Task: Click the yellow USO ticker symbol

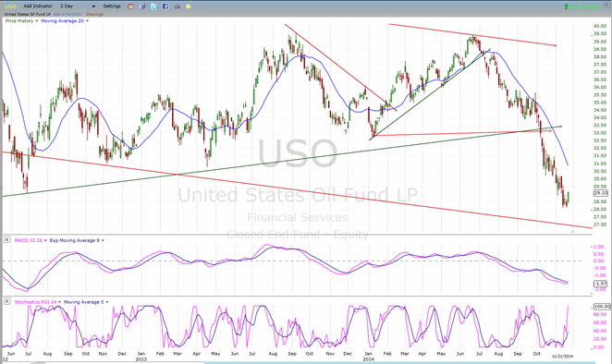Action: (x=10, y=6)
